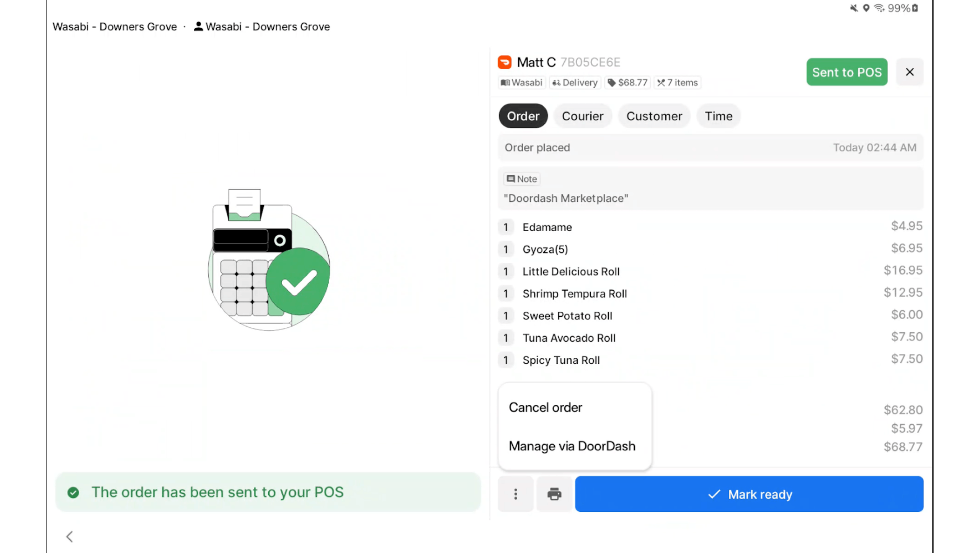Click the $68.77 price tag chip

pyautogui.click(x=627, y=83)
